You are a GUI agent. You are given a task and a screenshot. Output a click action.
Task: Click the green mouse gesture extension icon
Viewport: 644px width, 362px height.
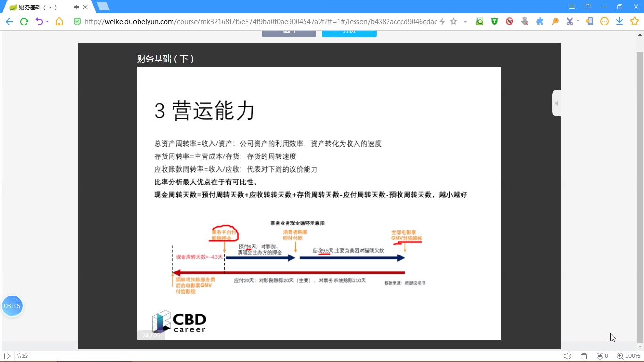tap(479, 21)
